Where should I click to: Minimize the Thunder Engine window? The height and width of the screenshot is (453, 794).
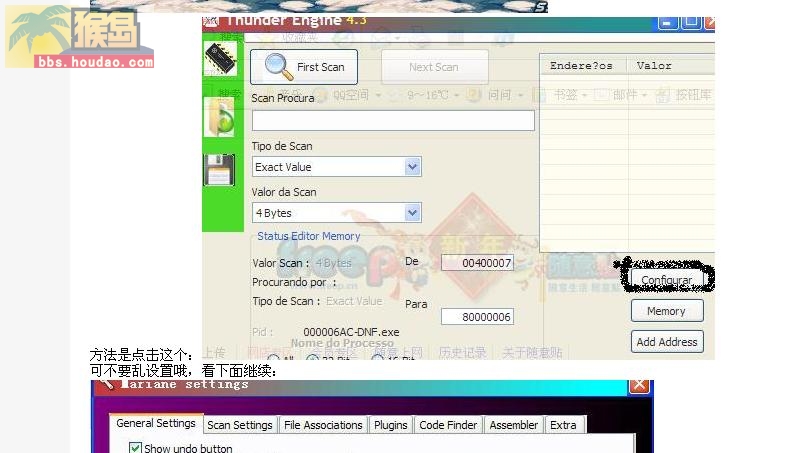(x=667, y=23)
